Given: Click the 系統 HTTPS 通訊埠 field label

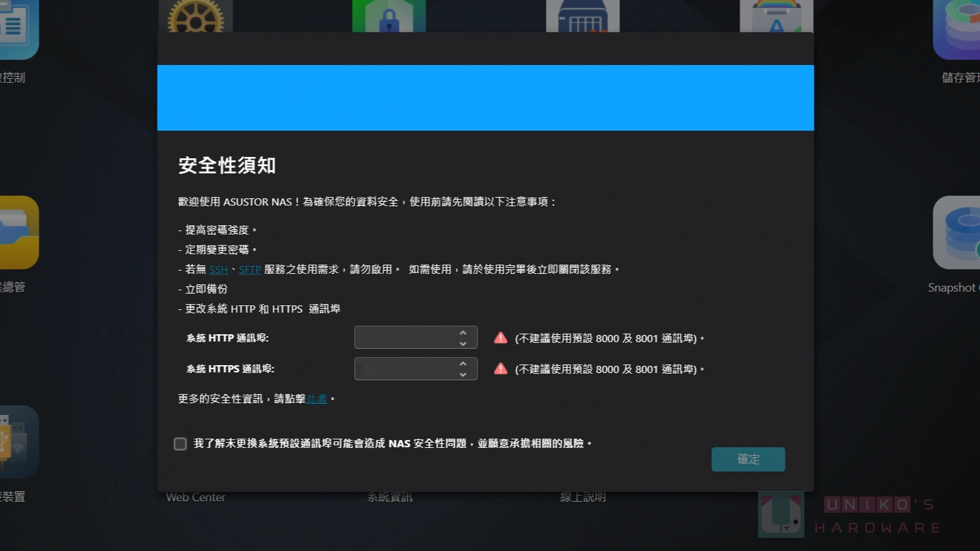Looking at the screenshot, I should (231, 369).
